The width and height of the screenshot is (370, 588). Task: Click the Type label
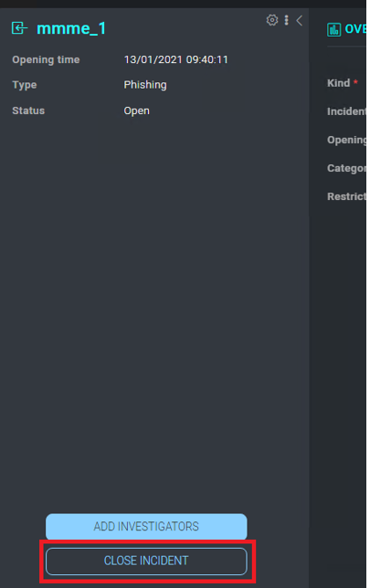click(x=25, y=85)
